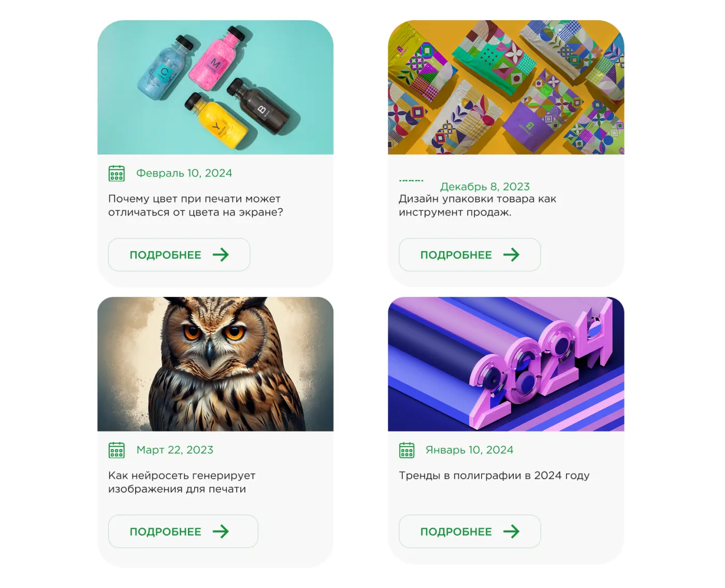Click calendar icon beside Февраль 10, 2024
The height and width of the screenshot is (588, 725).
tap(117, 173)
